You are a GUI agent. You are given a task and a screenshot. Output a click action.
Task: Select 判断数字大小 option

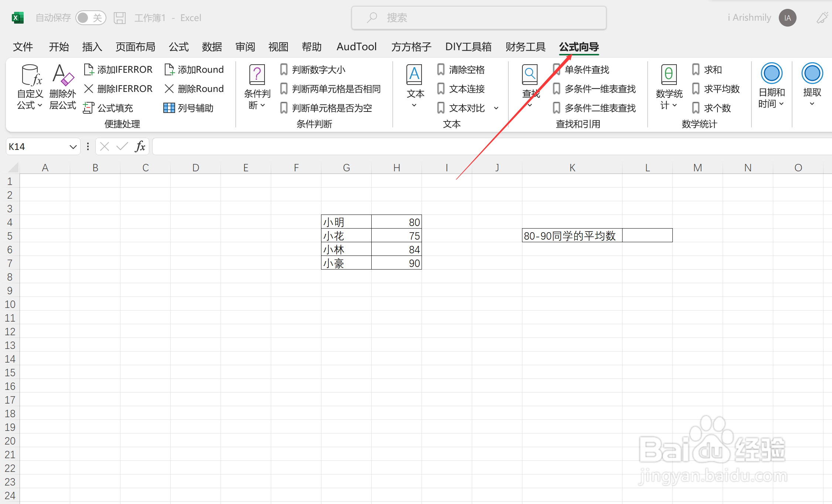[x=313, y=69]
